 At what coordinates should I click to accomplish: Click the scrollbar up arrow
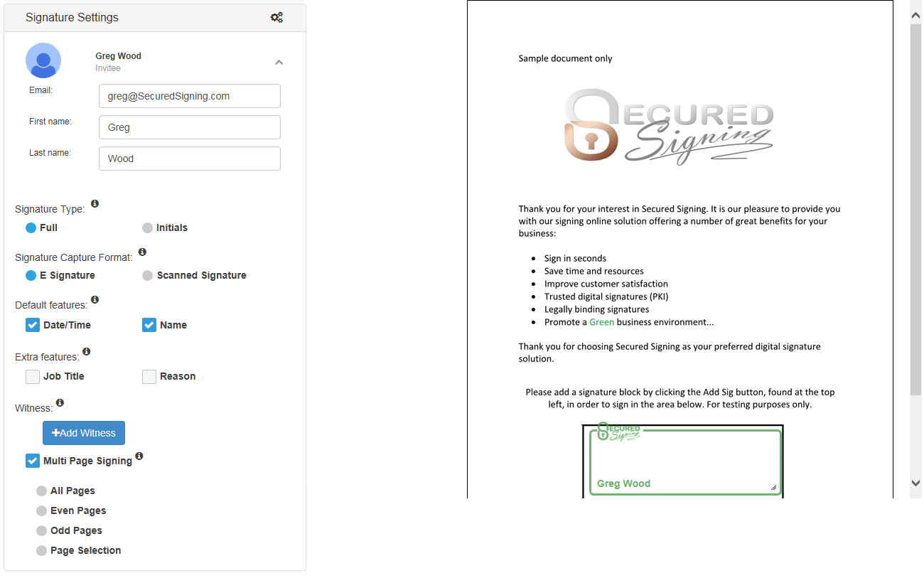915,15
